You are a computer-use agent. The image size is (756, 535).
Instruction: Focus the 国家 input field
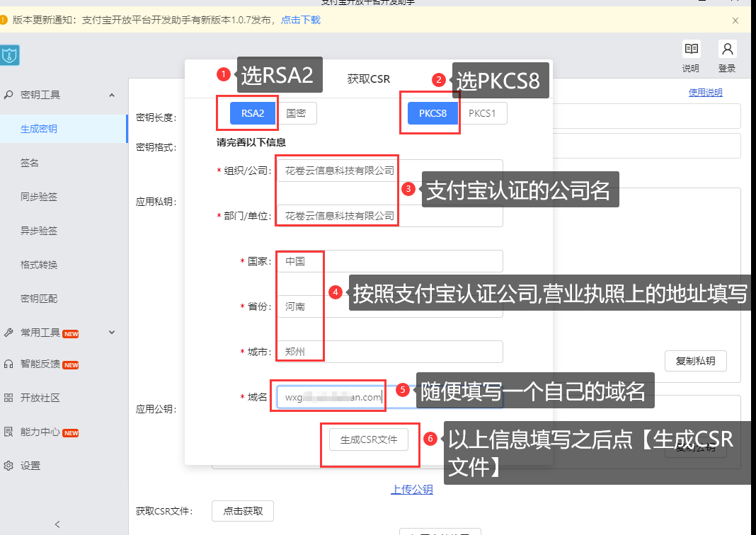389,261
